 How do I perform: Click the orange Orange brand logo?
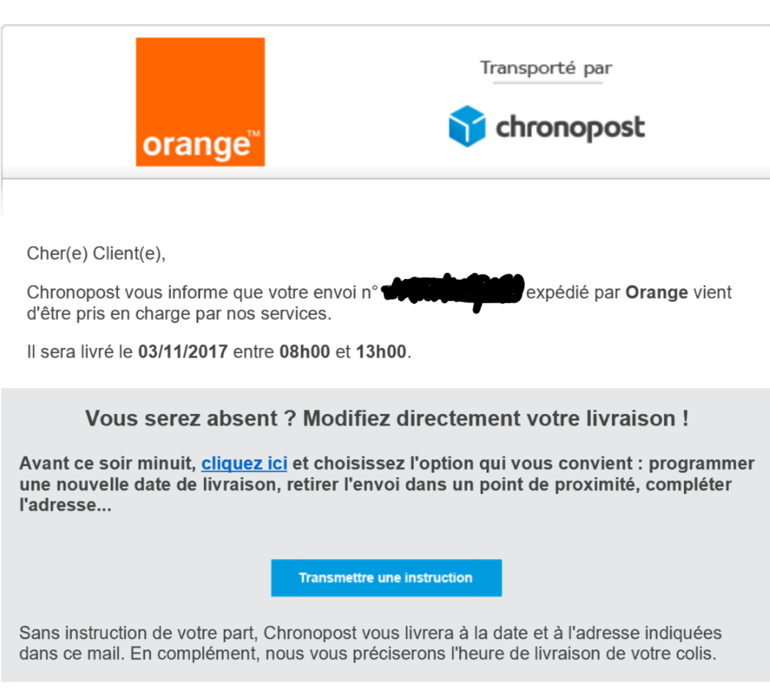click(x=200, y=102)
